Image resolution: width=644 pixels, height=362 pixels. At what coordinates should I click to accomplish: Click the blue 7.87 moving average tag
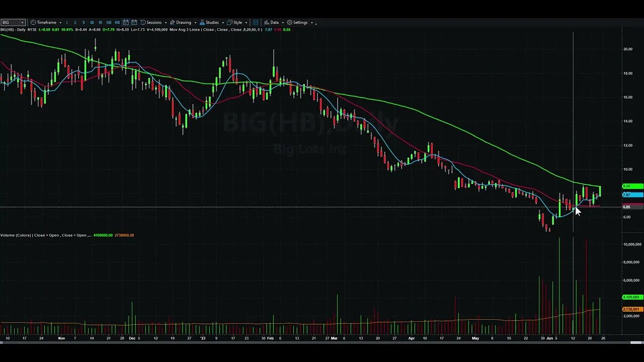coord(633,195)
